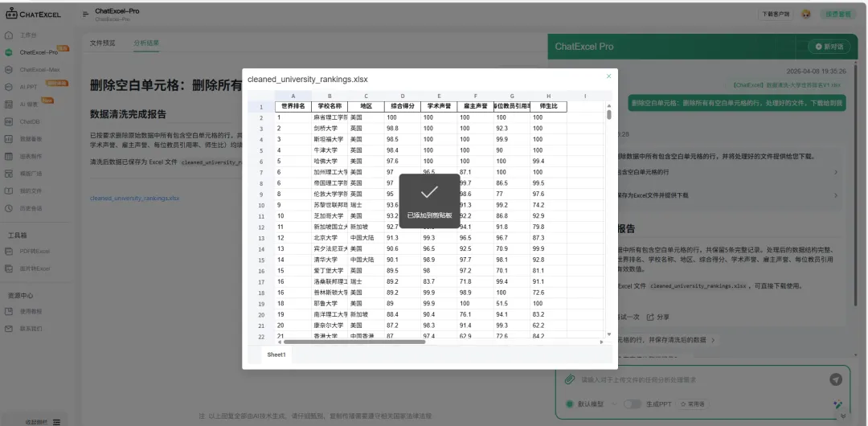Switch to the 文件预览 tab

tap(103, 43)
